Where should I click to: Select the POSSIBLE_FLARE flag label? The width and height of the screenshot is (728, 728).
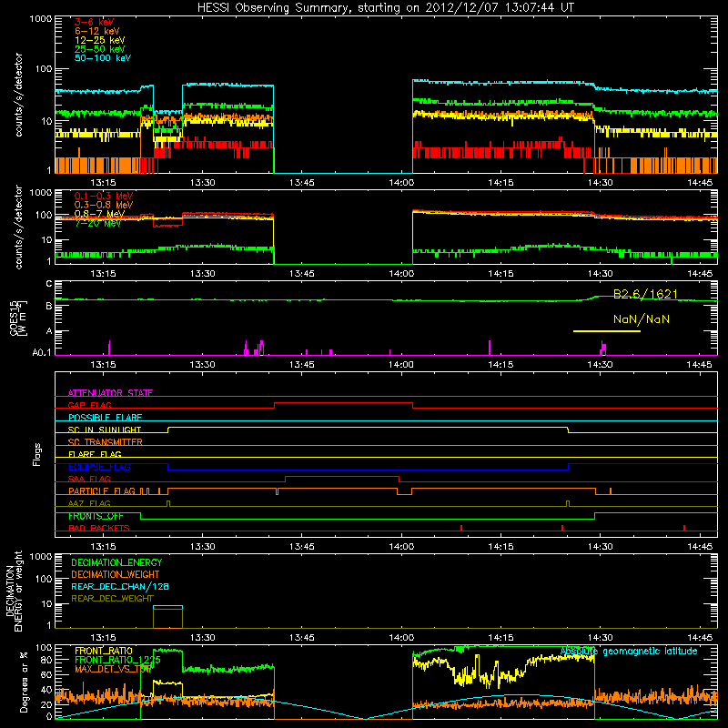point(105,417)
